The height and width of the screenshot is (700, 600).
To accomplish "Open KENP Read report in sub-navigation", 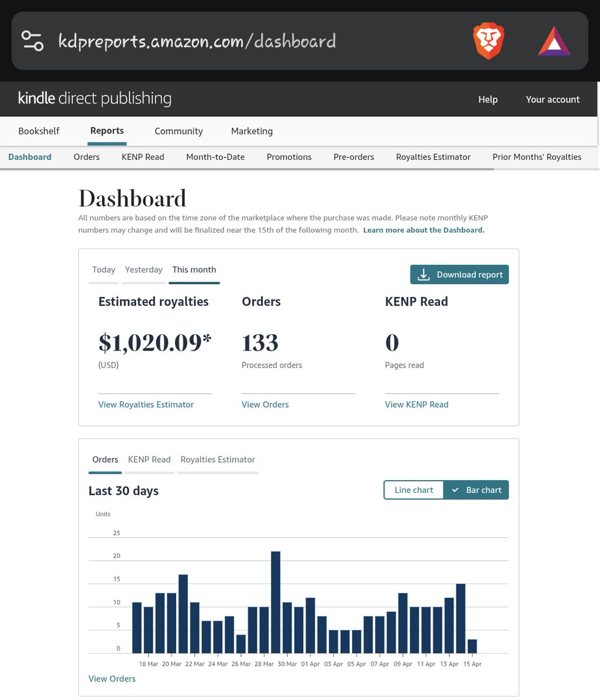I will [143, 157].
